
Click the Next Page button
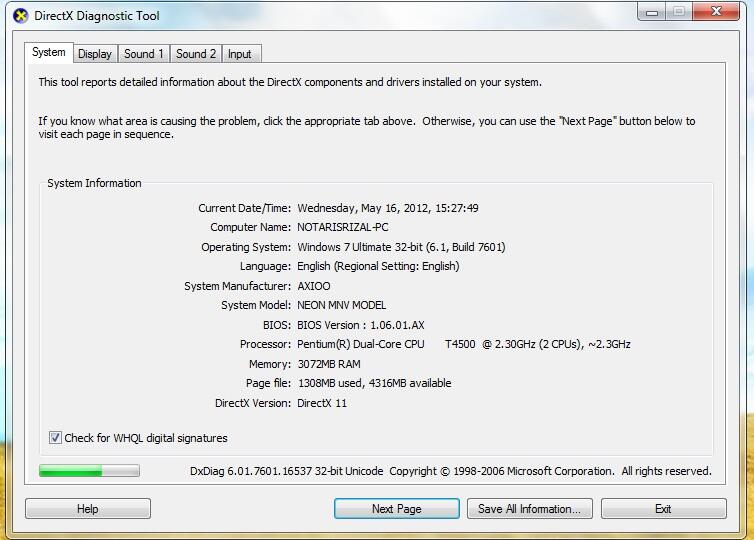(397, 509)
